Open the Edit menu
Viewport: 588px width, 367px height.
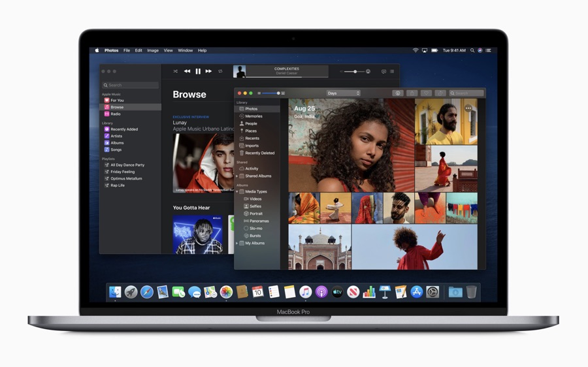(139, 50)
